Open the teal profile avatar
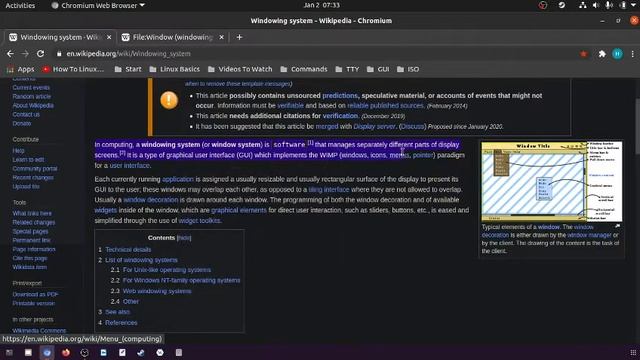The height and width of the screenshot is (360, 640). [617, 53]
